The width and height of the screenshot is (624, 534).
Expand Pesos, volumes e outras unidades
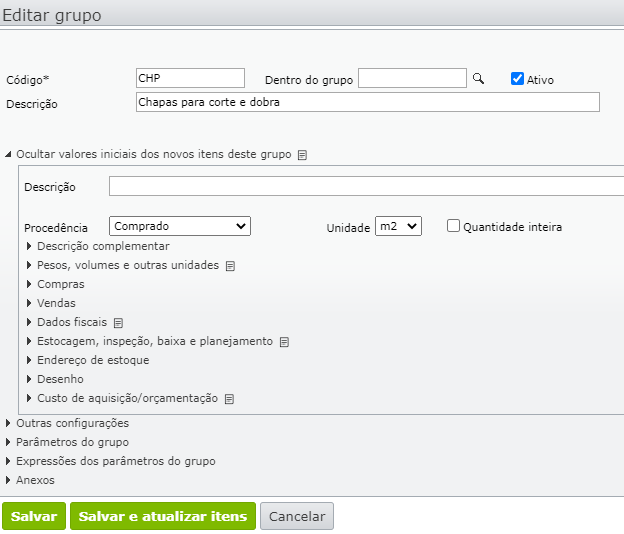[x=123, y=265]
